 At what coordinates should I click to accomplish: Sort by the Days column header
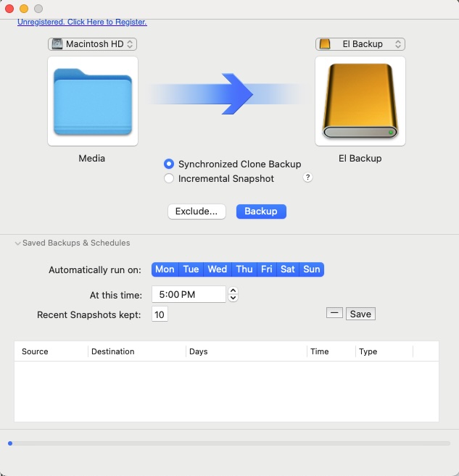pos(247,351)
